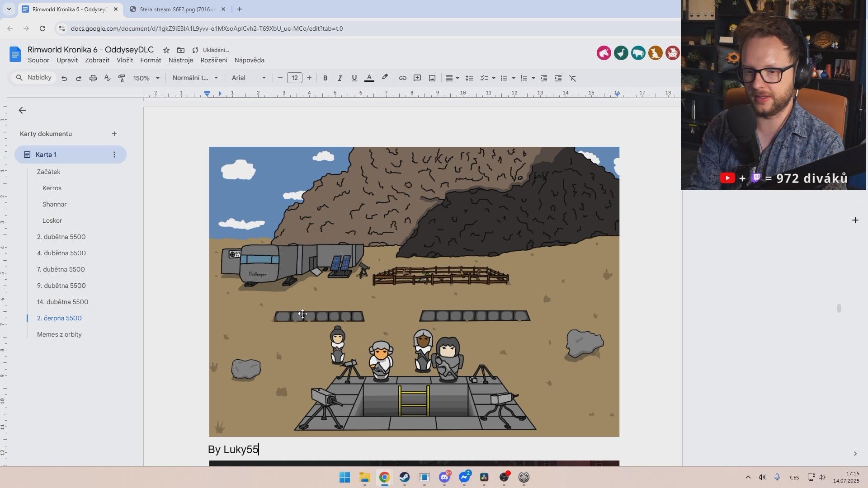This screenshot has width=868, height=488.
Task: Open the Nápověda menu
Action: (250, 60)
